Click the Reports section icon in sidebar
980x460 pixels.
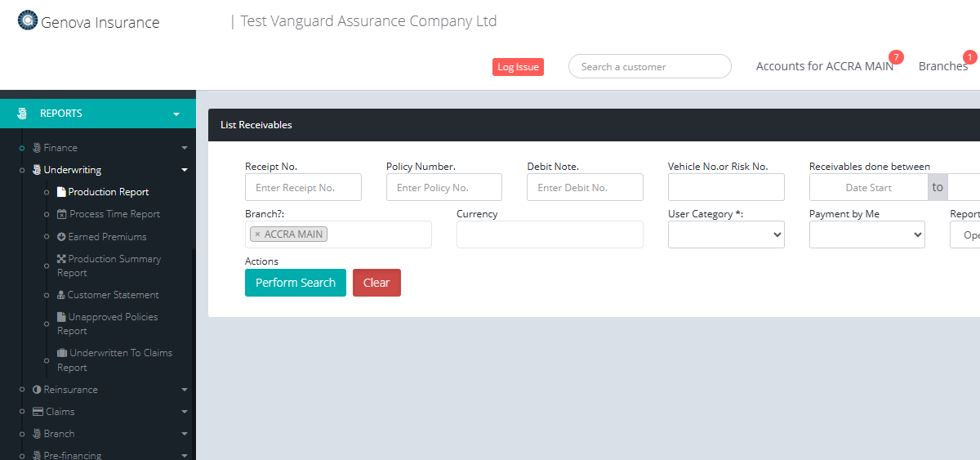coord(22,114)
